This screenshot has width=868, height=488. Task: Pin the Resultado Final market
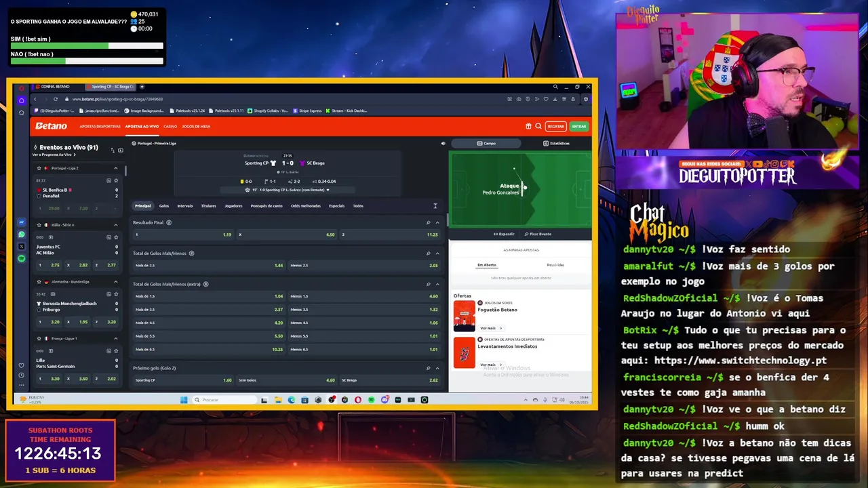click(428, 222)
